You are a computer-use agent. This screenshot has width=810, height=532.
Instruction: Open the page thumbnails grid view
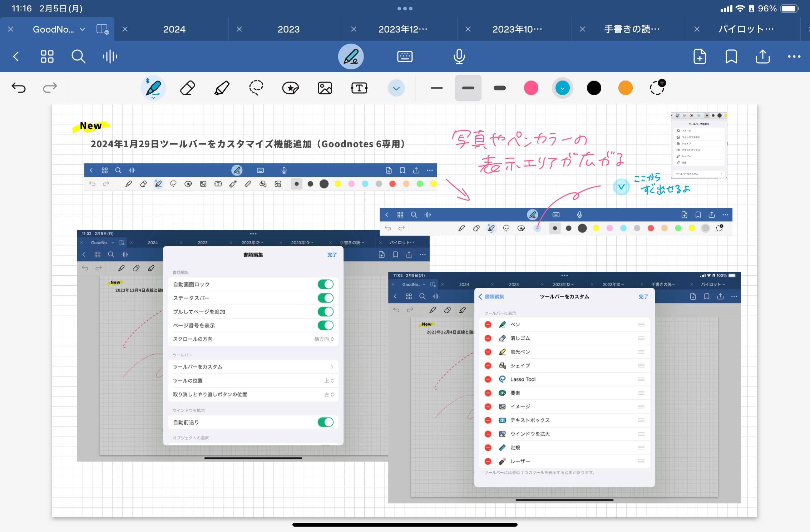pos(47,56)
